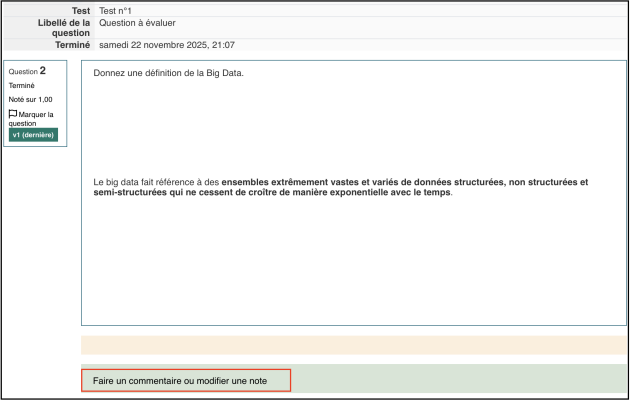Click the 'Libellé de la question' header label

pos(66,27)
